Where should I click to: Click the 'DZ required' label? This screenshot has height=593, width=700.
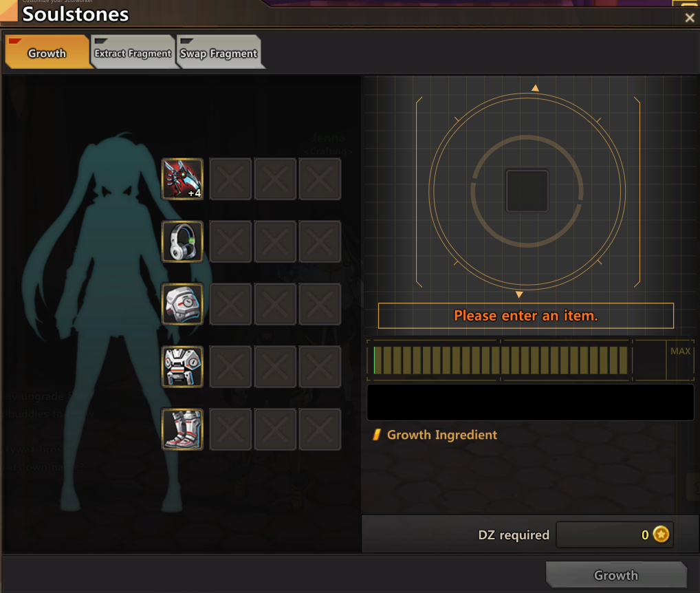point(514,535)
